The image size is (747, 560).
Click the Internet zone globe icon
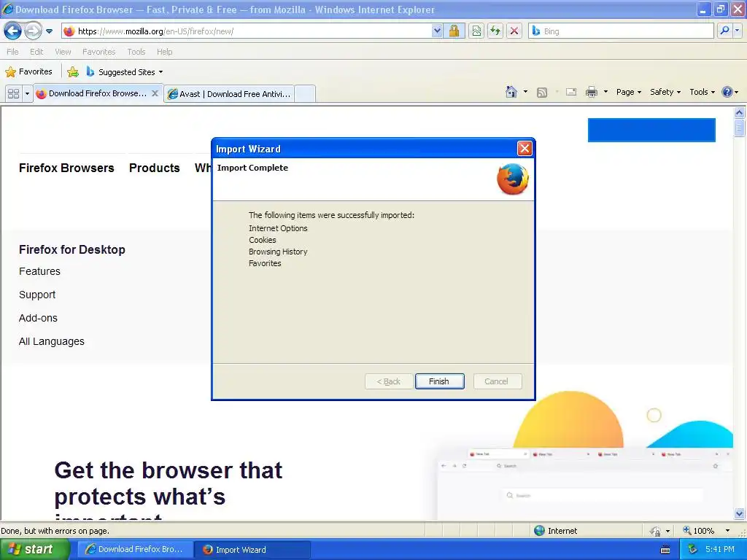[539, 531]
